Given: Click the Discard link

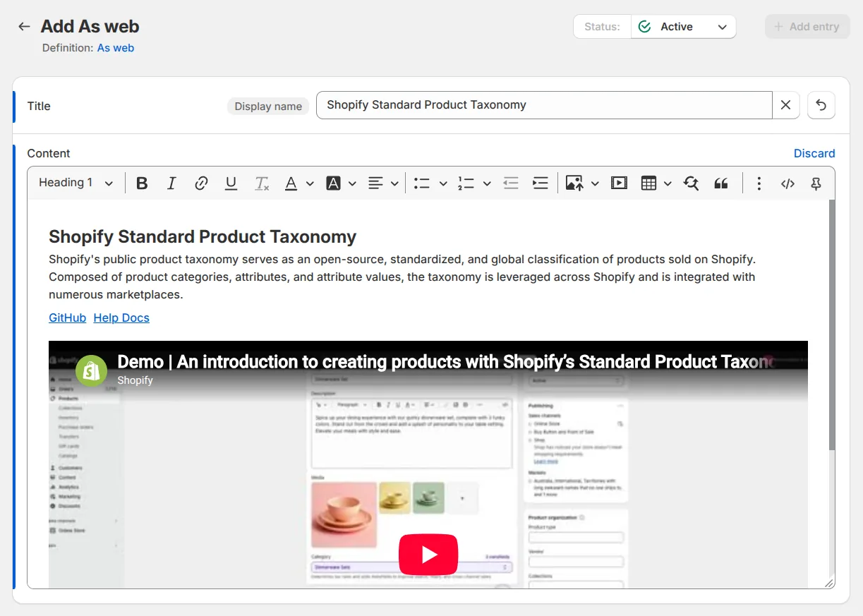Looking at the screenshot, I should pyautogui.click(x=814, y=153).
